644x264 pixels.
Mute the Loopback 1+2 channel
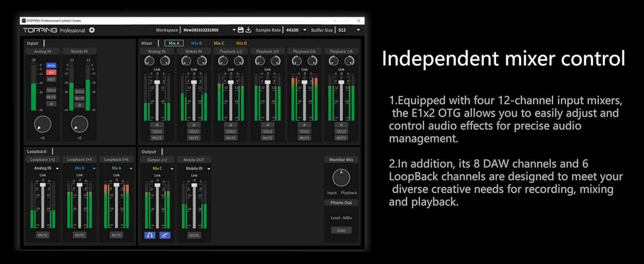click(x=43, y=235)
